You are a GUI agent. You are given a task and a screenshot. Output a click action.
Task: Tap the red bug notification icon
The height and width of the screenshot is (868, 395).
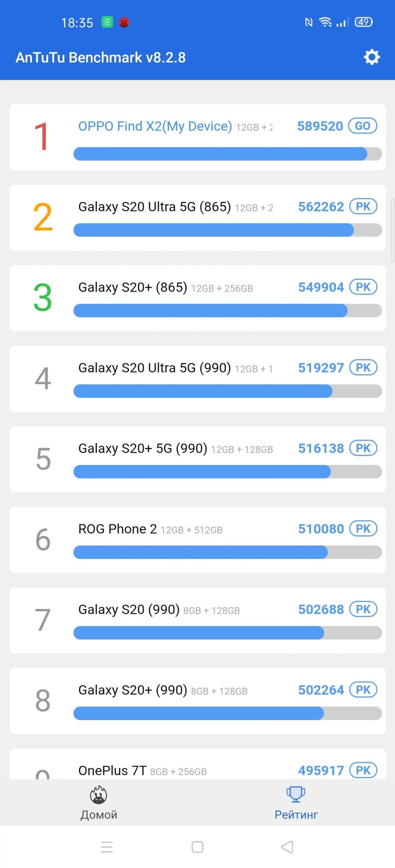[x=124, y=22]
